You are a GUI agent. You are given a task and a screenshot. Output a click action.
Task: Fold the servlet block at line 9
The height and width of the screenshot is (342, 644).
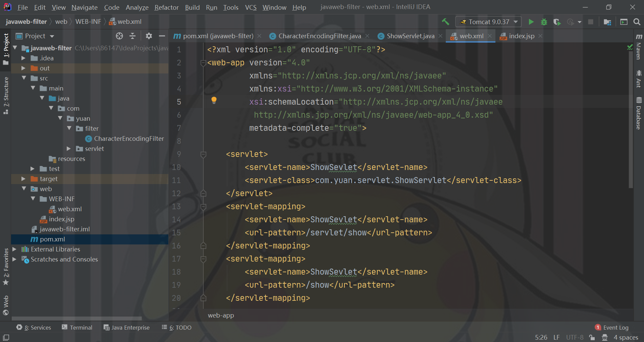(203, 154)
